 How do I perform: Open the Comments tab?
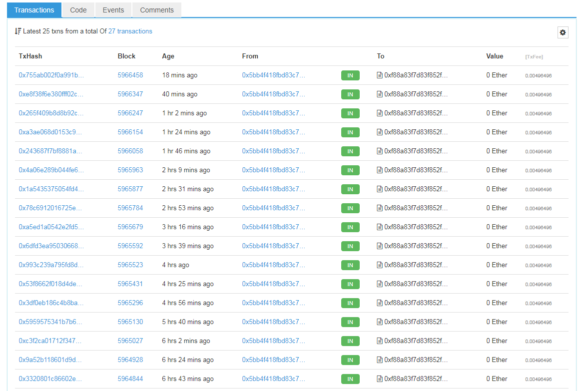tap(157, 10)
